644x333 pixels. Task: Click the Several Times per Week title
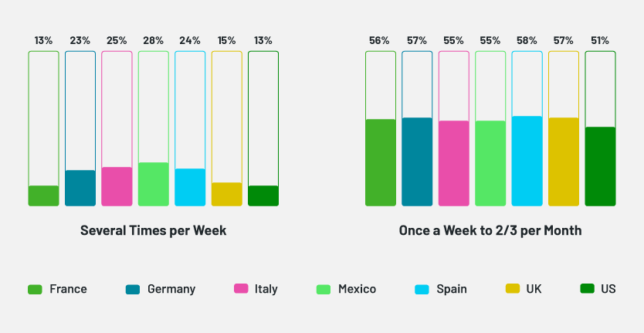click(x=154, y=231)
